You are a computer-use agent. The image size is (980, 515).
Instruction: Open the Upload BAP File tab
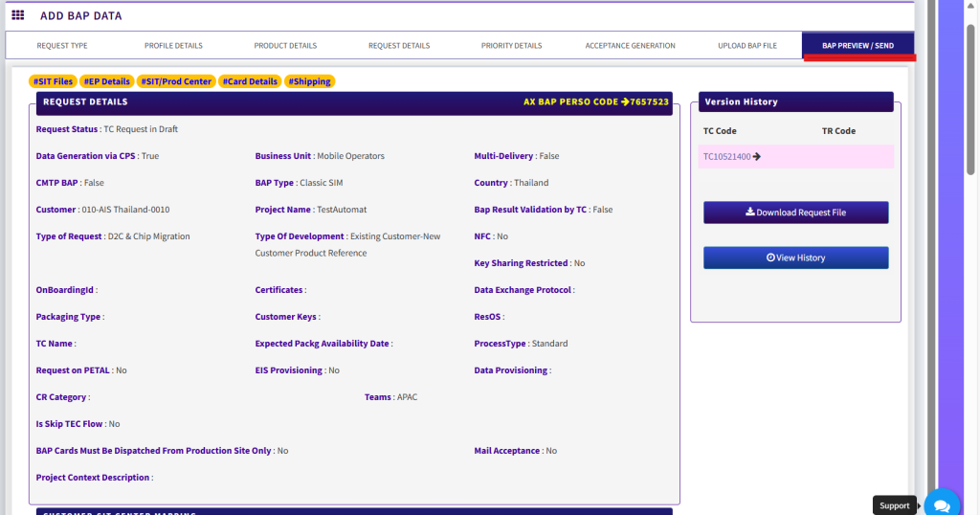(747, 46)
